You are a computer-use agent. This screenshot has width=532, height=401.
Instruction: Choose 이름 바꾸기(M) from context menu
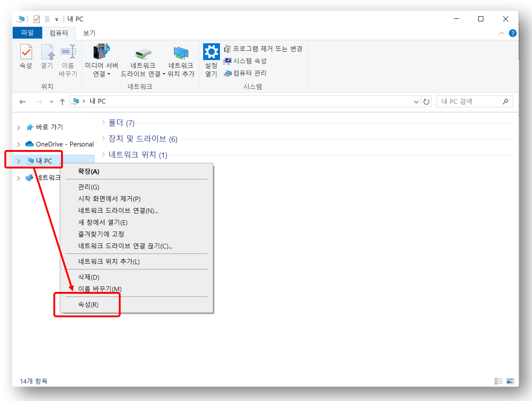[x=136, y=289]
